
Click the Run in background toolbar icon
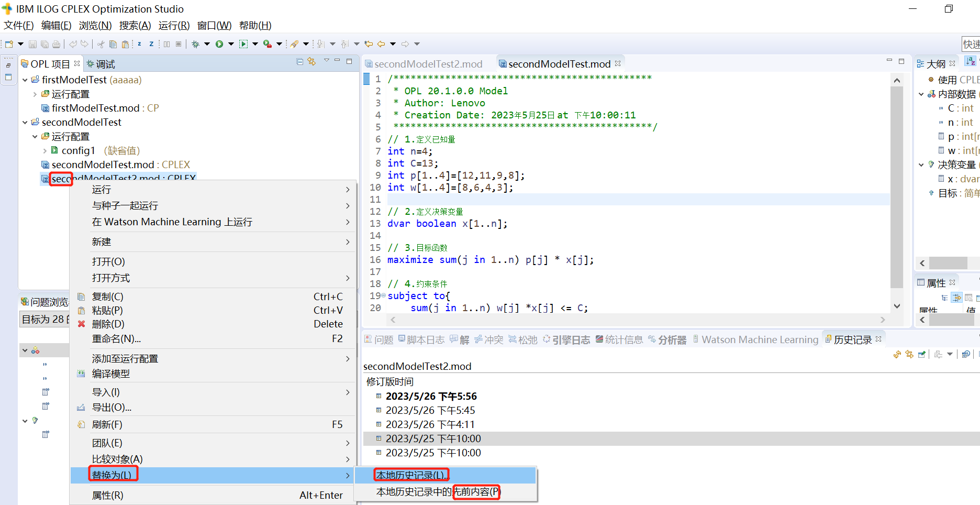pos(243,44)
